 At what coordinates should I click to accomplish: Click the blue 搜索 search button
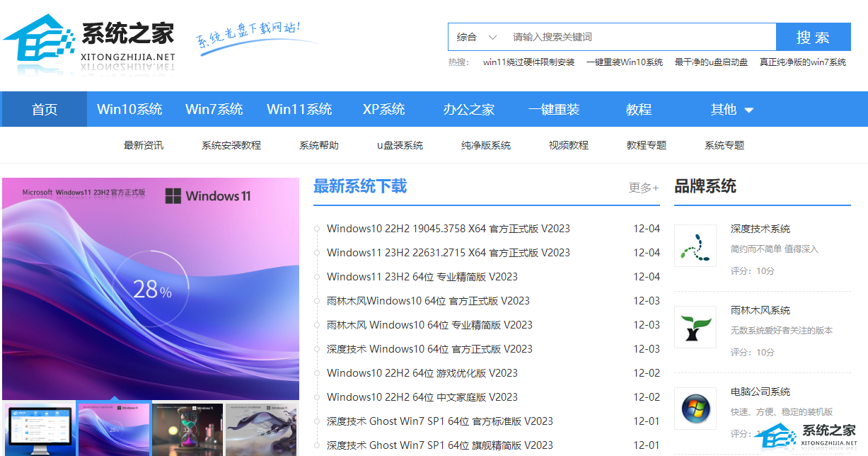coord(814,37)
